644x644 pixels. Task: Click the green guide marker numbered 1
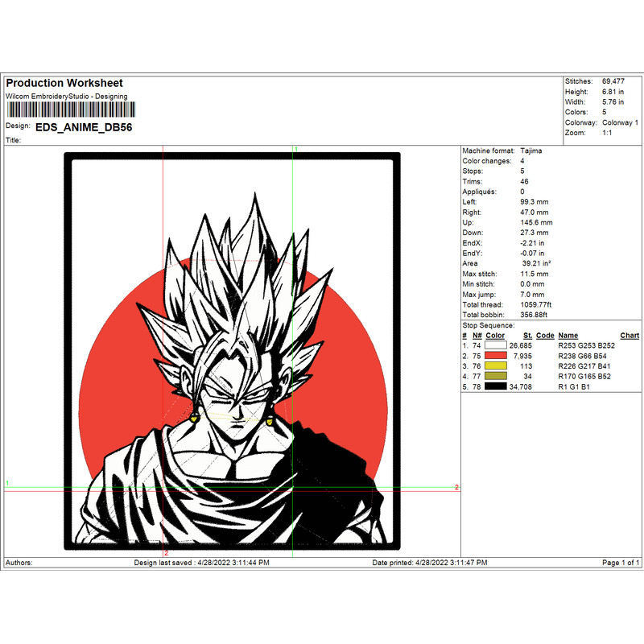click(x=298, y=149)
